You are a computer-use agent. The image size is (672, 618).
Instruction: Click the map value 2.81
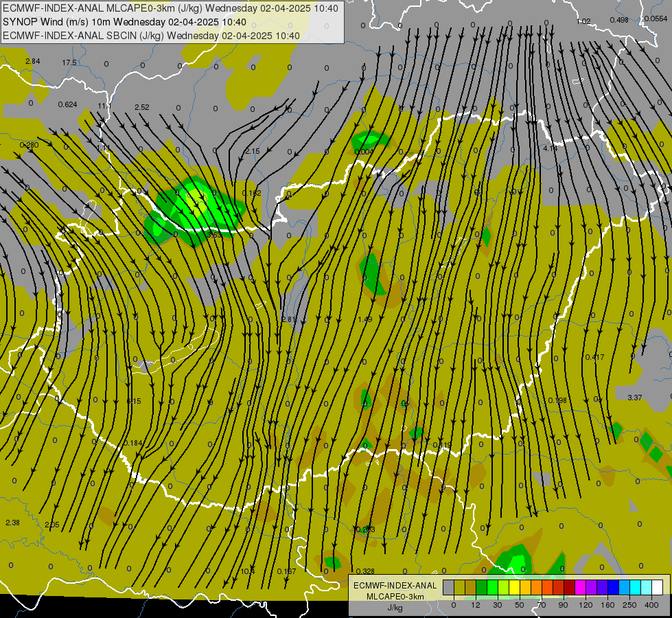(x=289, y=319)
